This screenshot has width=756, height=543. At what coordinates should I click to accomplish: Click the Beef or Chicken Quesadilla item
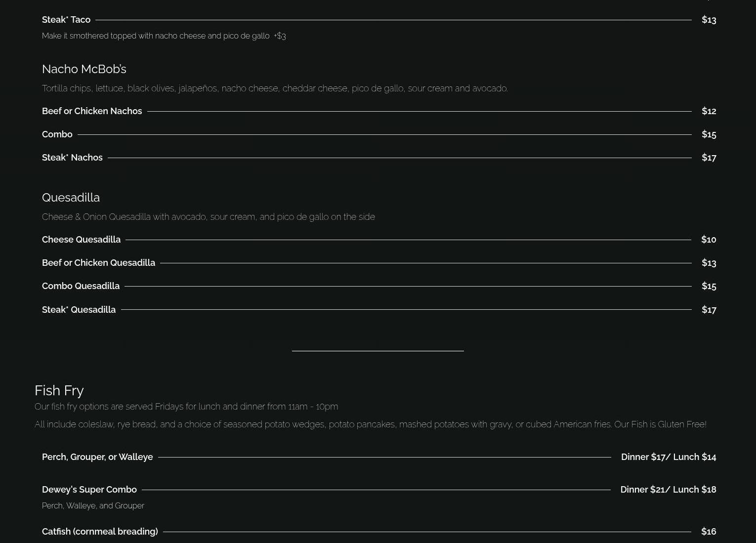click(98, 263)
